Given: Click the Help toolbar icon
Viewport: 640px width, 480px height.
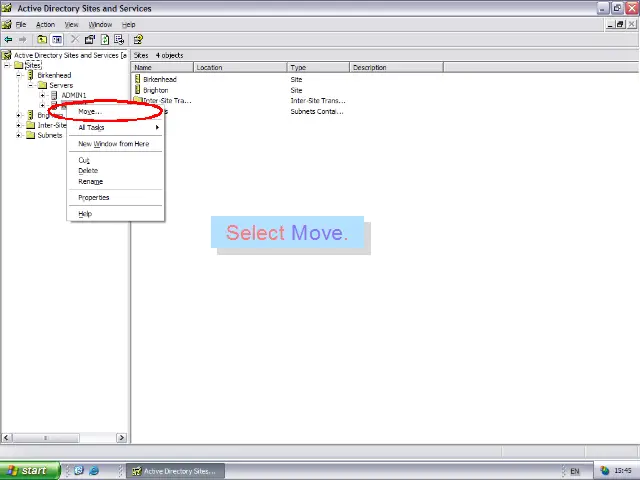Looking at the screenshot, I should (138, 40).
